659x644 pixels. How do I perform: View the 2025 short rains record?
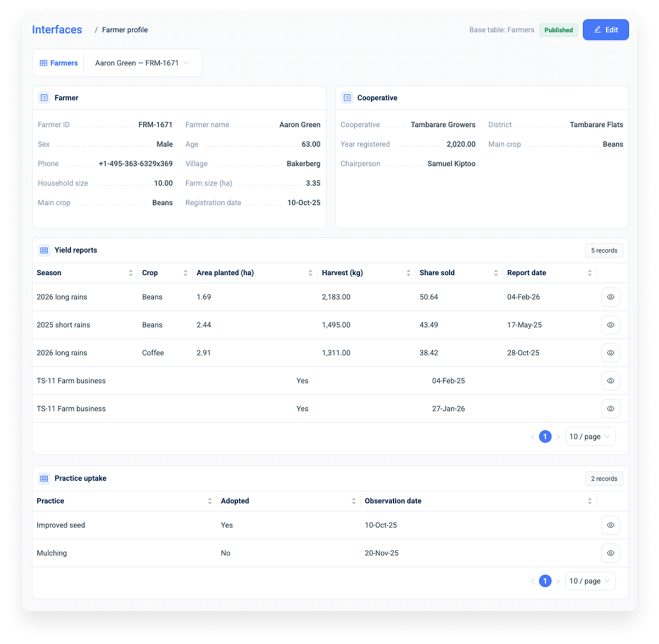tap(611, 325)
